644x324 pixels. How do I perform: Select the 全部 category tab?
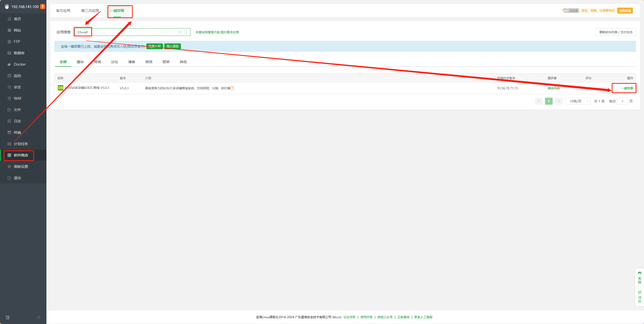point(63,62)
